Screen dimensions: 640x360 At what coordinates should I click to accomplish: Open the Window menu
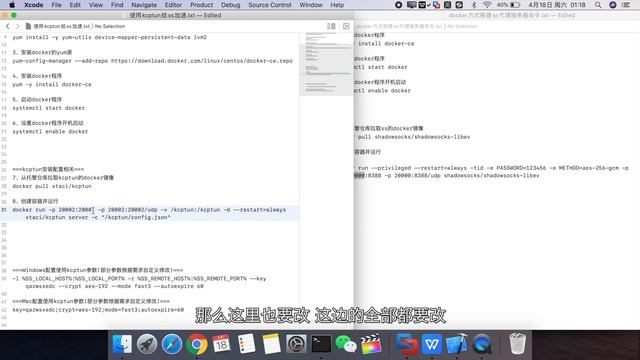pyautogui.click(x=311, y=5)
